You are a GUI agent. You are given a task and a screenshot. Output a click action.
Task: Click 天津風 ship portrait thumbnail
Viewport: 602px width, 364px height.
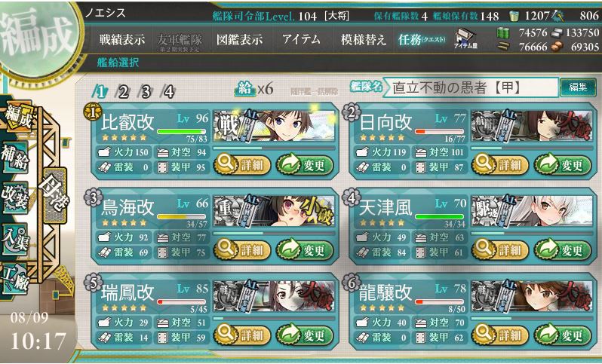(532, 211)
